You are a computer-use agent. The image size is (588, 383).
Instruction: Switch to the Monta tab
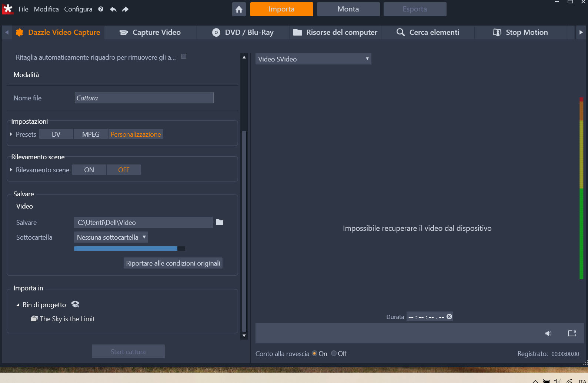[x=348, y=9]
